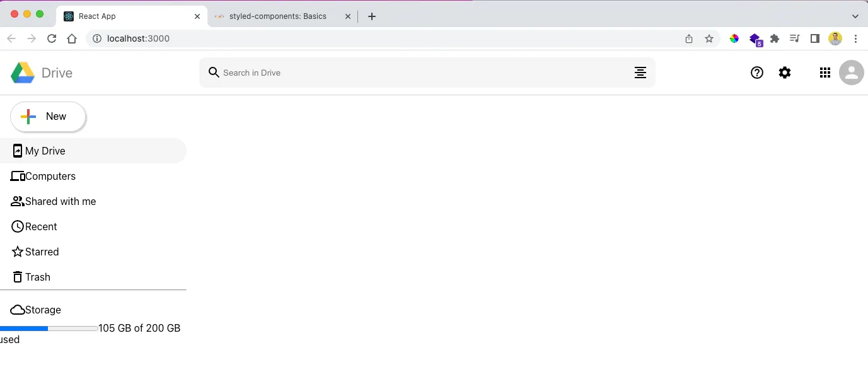Open Chrome three-dot menu
Screen dimensions: 868x379
click(855, 38)
